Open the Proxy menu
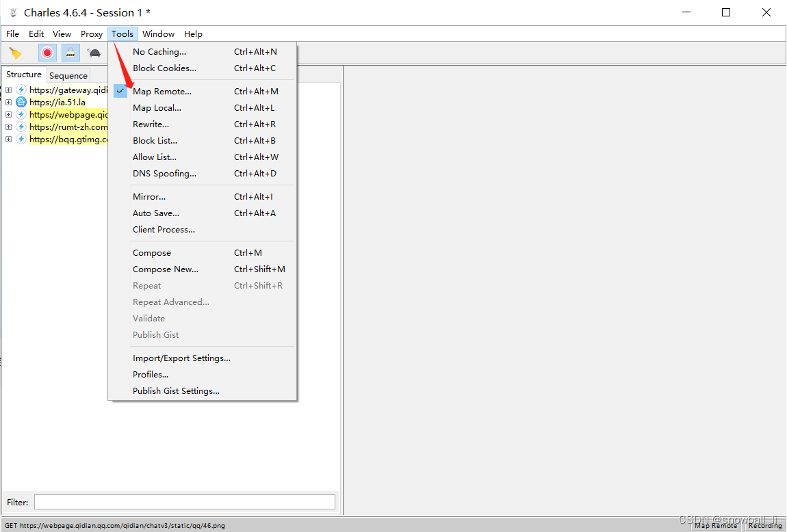787x532 pixels. point(91,34)
